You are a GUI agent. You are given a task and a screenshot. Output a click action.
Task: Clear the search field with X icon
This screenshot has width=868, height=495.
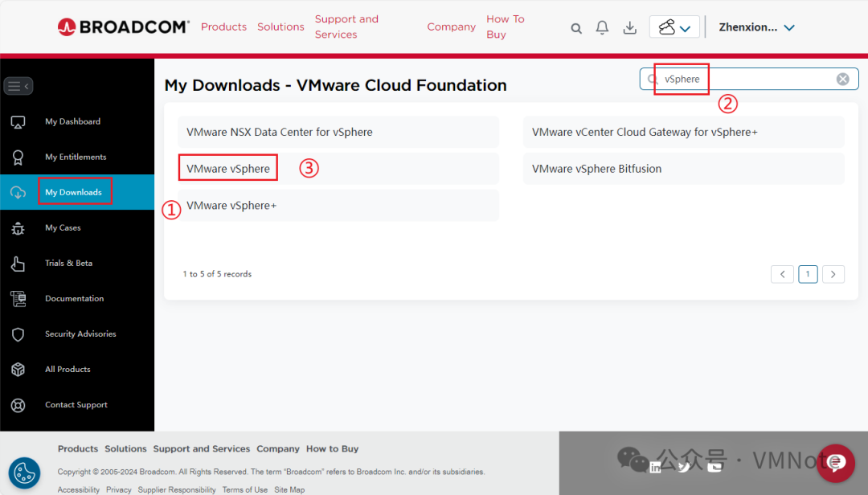(x=842, y=80)
